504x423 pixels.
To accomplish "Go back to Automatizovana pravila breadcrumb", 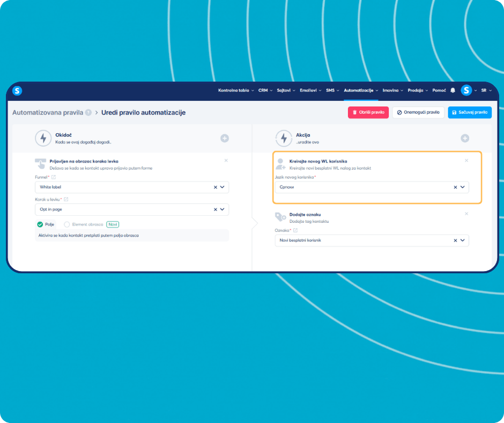I will point(48,113).
